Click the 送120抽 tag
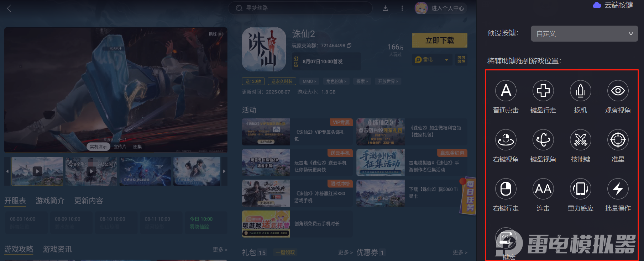Screen dimensions: 644x261 pos(253,81)
